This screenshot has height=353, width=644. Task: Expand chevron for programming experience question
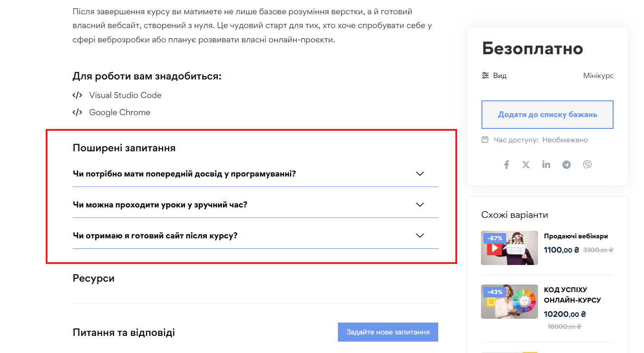coord(420,174)
